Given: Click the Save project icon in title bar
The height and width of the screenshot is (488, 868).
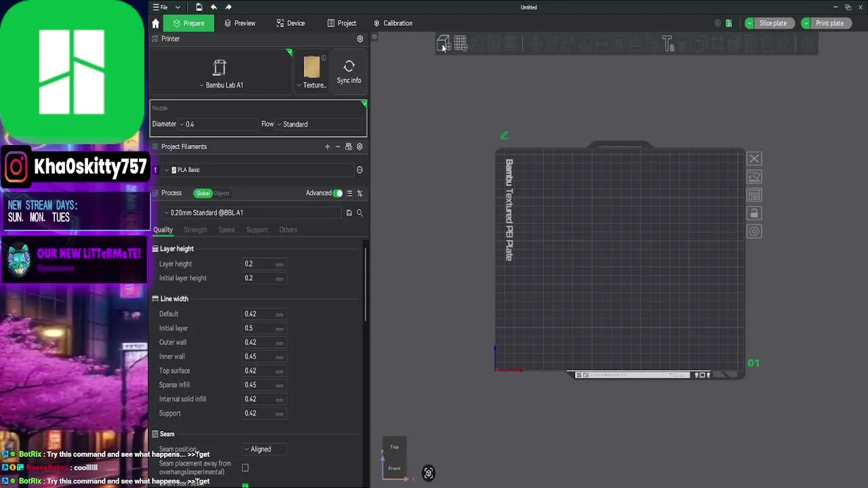Looking at the screenshot, I should pyautogui.click(x=199, y=7).
